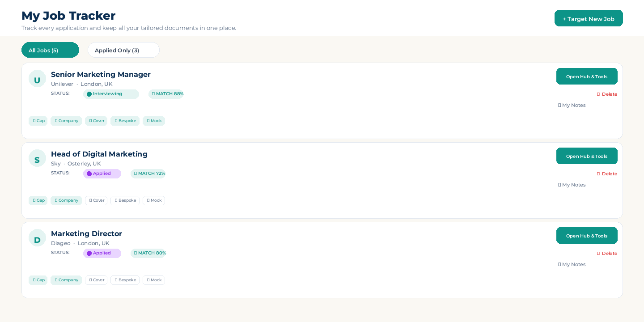Delete the Head of Digital Marketing job
The width and height of the screenshot is (644, 322).
tap(607, 174)
